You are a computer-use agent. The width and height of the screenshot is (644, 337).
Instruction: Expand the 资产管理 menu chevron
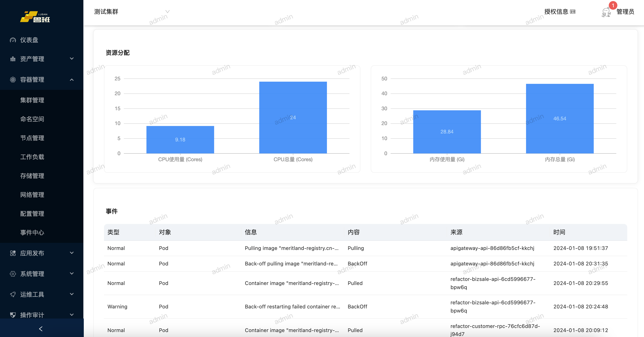point(72,59)
